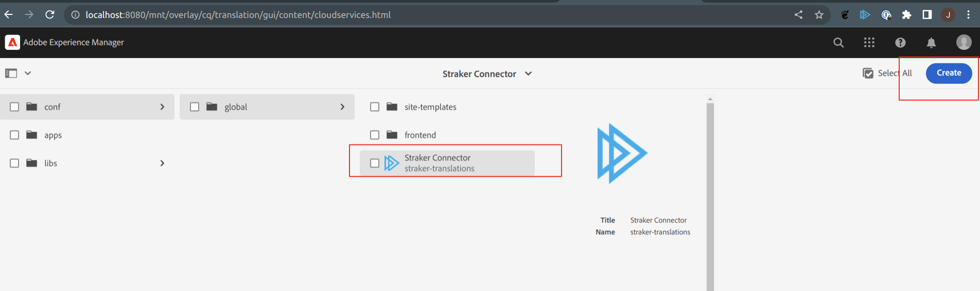
Task: Click the Straker browser extension icon
Action: click(x=865, y=15)
